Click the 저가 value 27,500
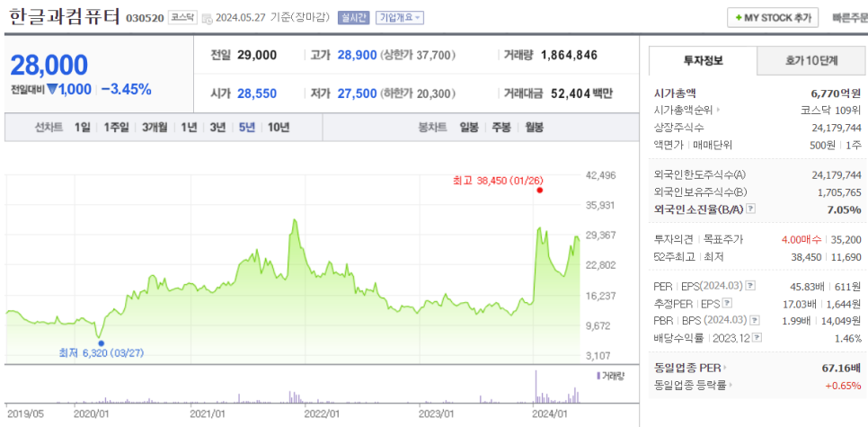The width and height of the screenshot is (868, 427). (x=357, y=93)
